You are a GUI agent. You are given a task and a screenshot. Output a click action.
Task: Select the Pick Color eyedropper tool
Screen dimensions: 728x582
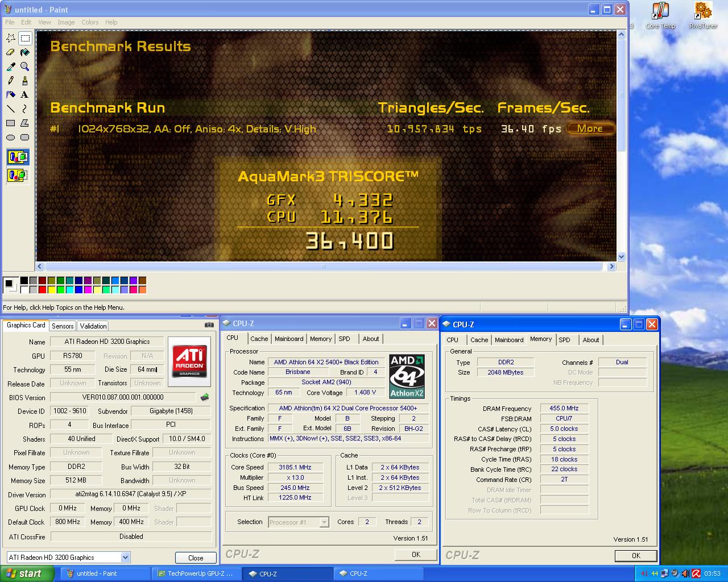tap(11, 66)
